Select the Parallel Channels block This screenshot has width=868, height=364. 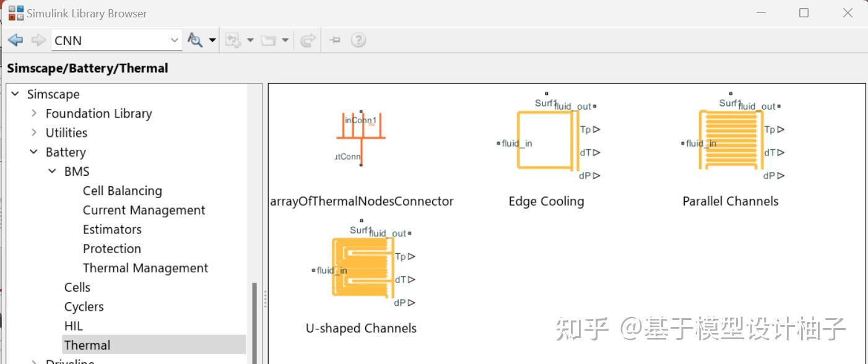(x=731, y=139)
